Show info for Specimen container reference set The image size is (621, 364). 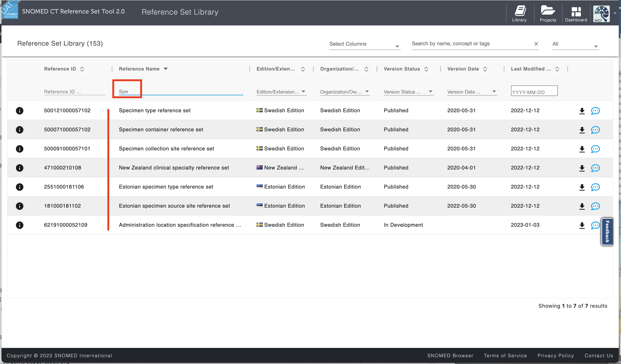tap(19, 130)
